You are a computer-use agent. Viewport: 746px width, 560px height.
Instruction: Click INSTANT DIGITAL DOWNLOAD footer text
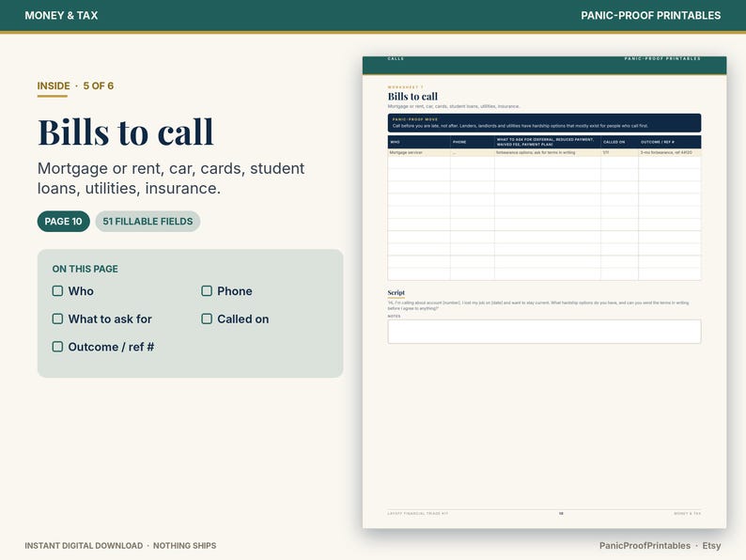click(84, 546)
